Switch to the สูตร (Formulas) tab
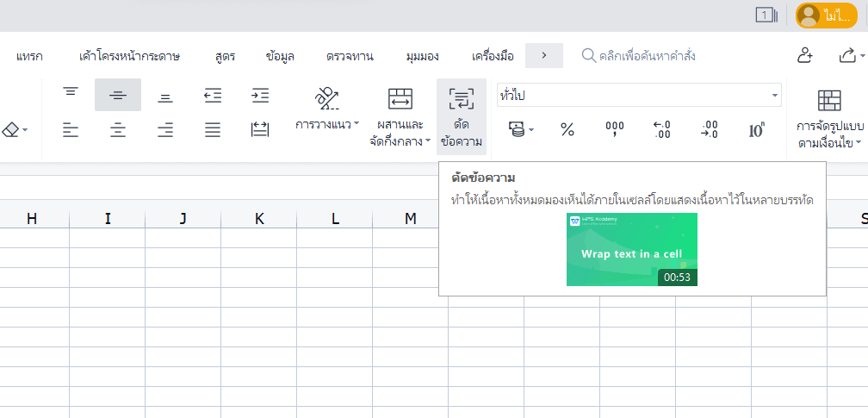 click(225, 56)
